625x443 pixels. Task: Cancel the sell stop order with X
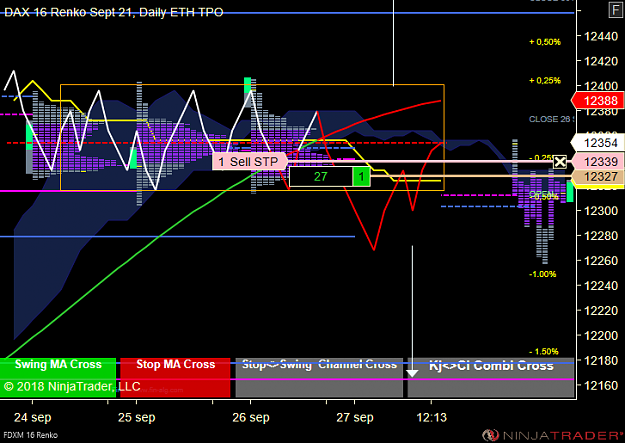560,162
